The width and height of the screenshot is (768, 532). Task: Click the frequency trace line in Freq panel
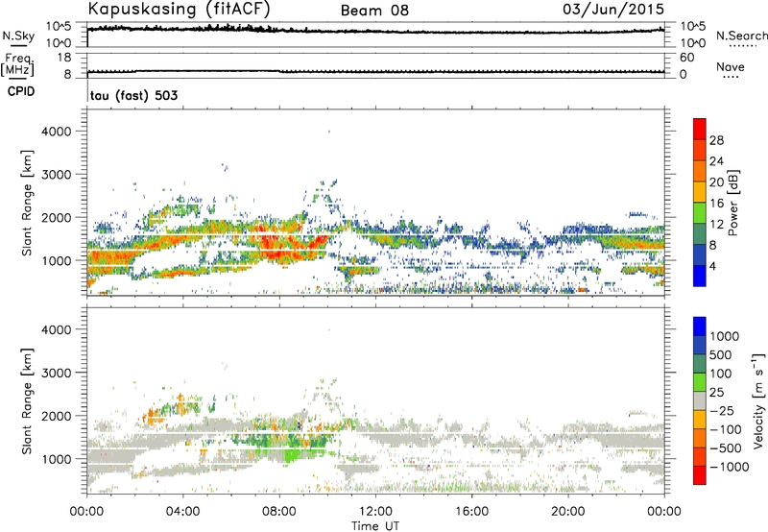(x=375, y=71)
